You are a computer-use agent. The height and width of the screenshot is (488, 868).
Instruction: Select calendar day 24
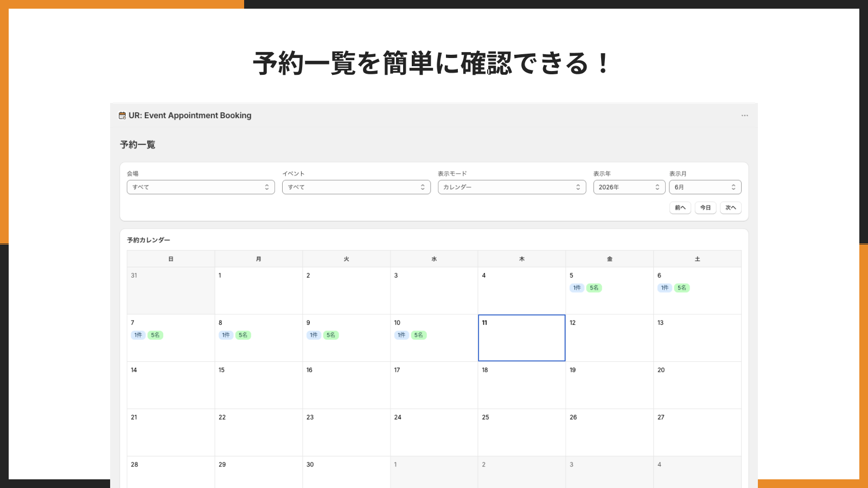[x=434, y=432]
